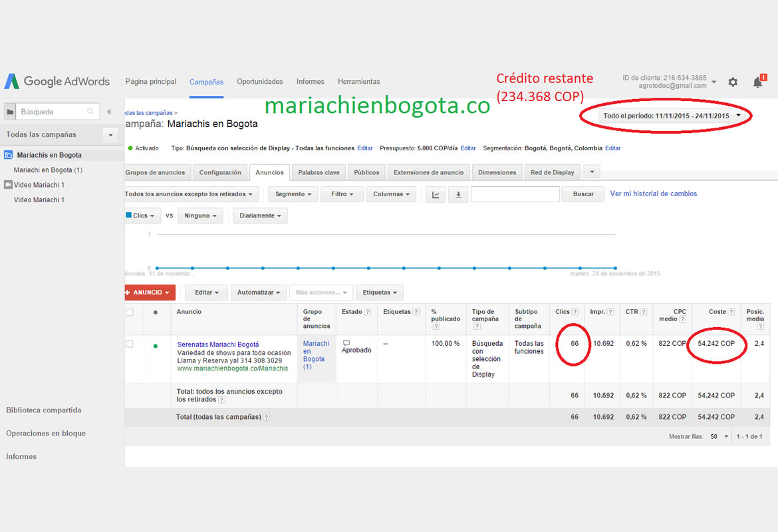778x532 pixels.
Task: Check the select-all ads header checkbox
Action: [130, 312]
